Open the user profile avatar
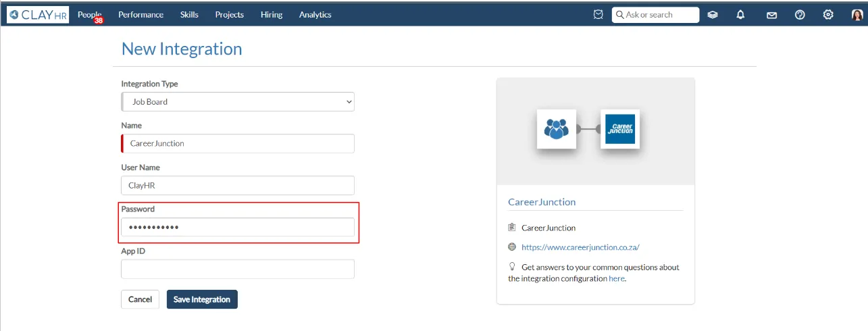The image size is (868, 331). point(857,15)
